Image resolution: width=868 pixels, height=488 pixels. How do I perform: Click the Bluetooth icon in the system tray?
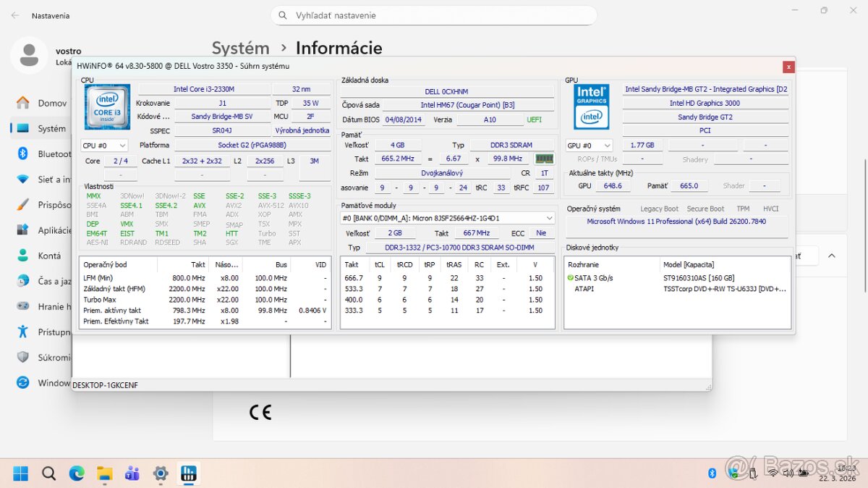[712, 472]
